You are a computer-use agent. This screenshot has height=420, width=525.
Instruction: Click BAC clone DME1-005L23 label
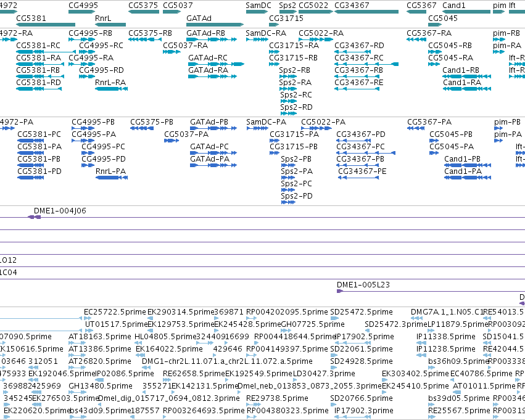[x=363, y=285]
